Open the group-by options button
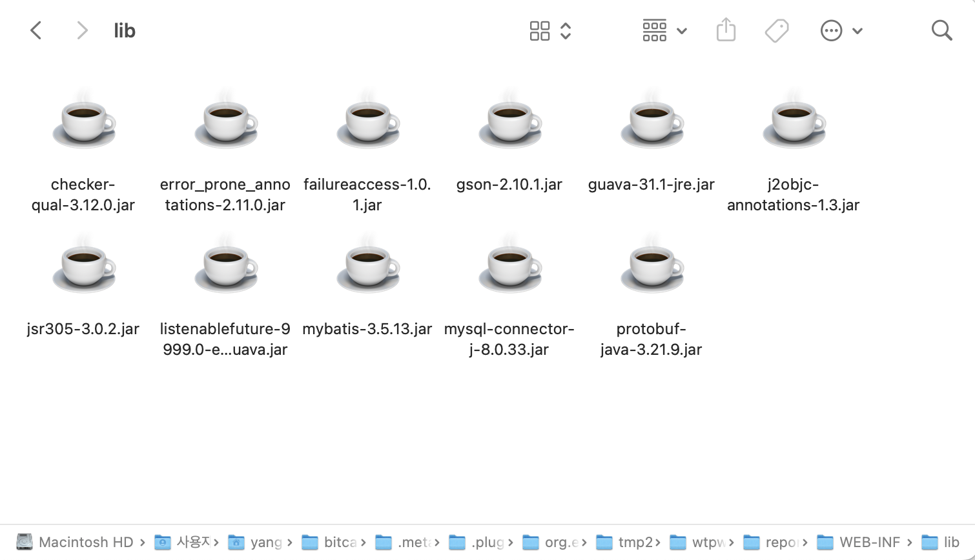Image resolution: width=975 pixels, height=560 pixels. [655, 31]
